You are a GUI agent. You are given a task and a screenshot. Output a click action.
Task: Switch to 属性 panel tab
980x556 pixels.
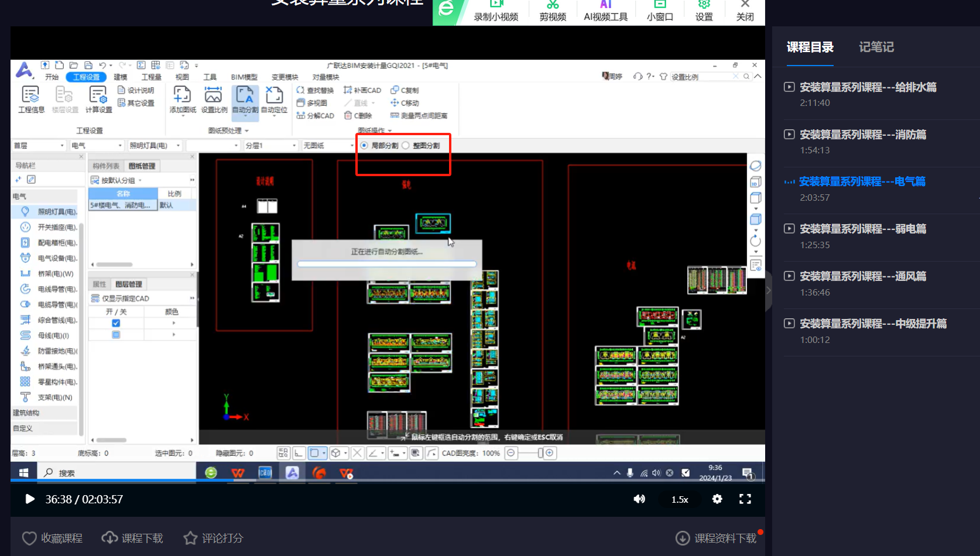click(x=100, y=284)
